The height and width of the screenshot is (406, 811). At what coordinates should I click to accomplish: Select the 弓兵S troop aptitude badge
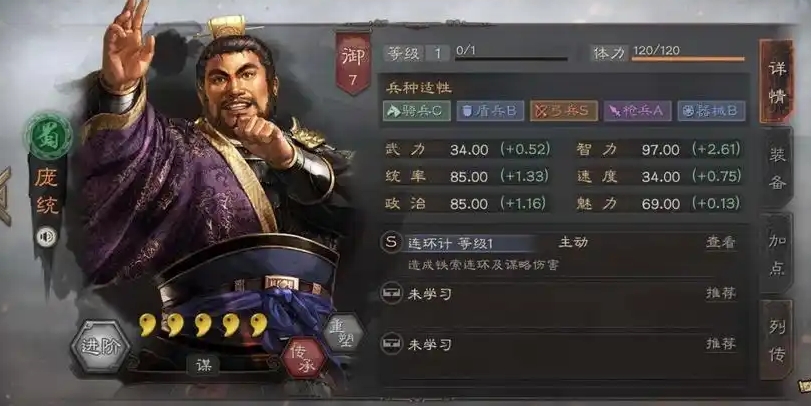tap(564, 111)
